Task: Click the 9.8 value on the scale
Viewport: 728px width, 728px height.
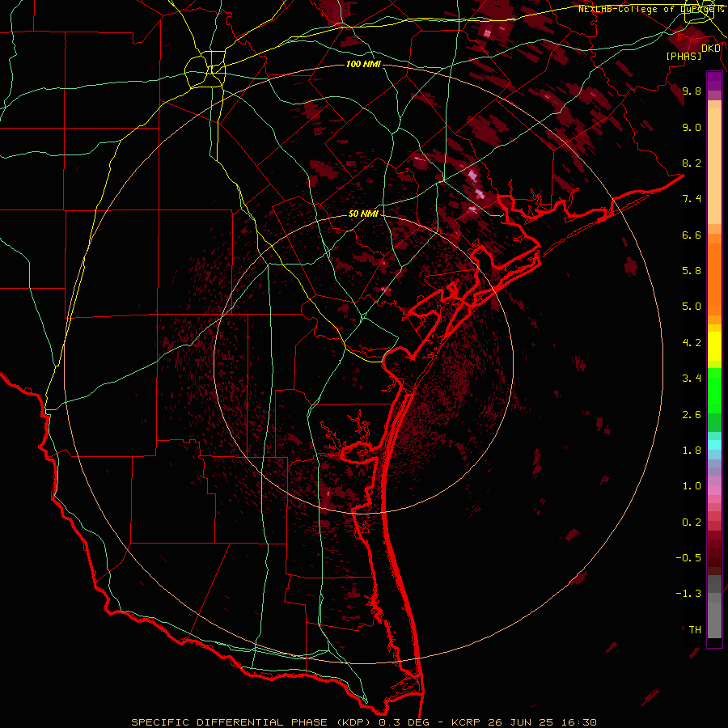Action: pos(692,91)
